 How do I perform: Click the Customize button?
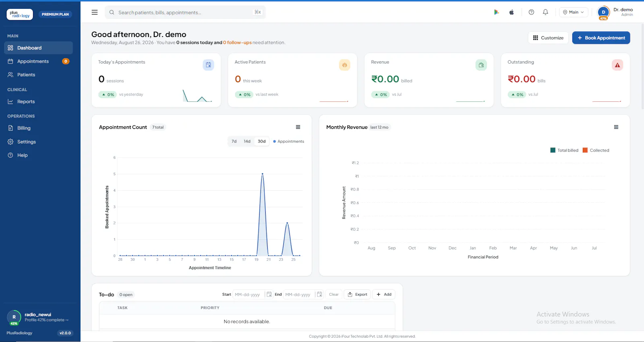[548, 38]
